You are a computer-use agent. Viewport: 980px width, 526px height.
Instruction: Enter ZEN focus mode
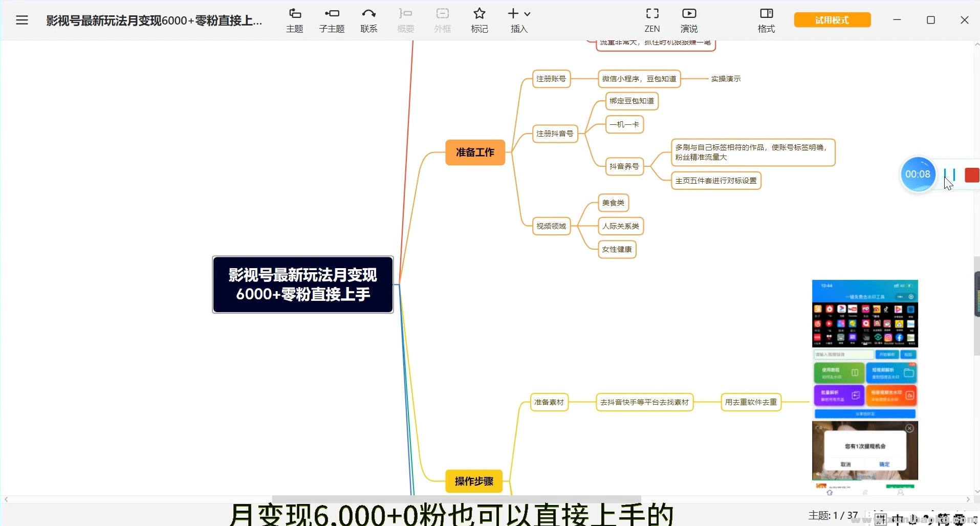pos(652,20)
